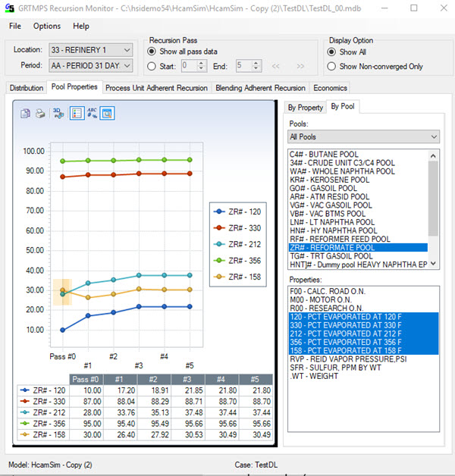Click the copy chart icon
The height and width of the screenshot is (476, 455).
(x=26, y=113)
